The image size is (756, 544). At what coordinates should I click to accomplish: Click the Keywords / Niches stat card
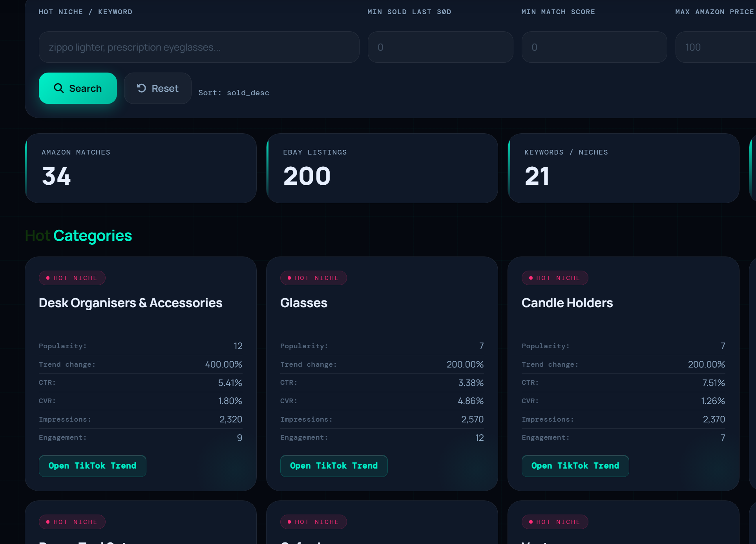point(623,168)
